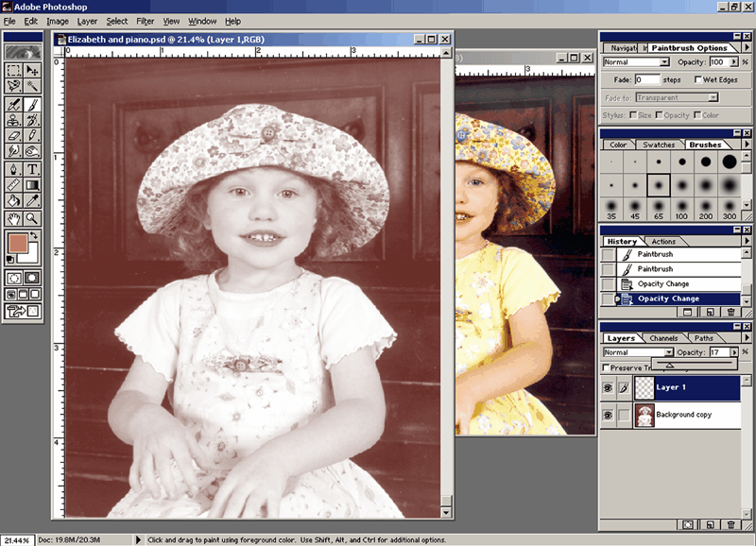Select the Magic Wand tool

pyautogui.click(x=32, y=86)
